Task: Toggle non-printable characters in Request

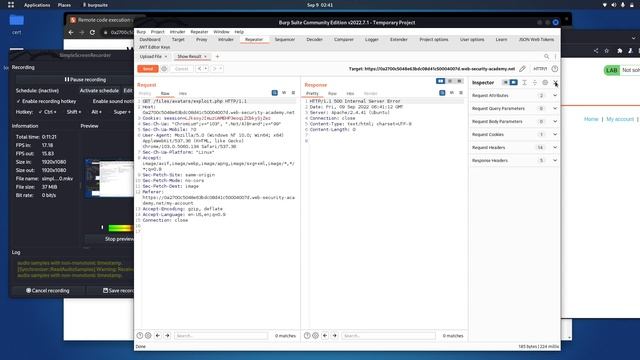Action: click(284, 93)
